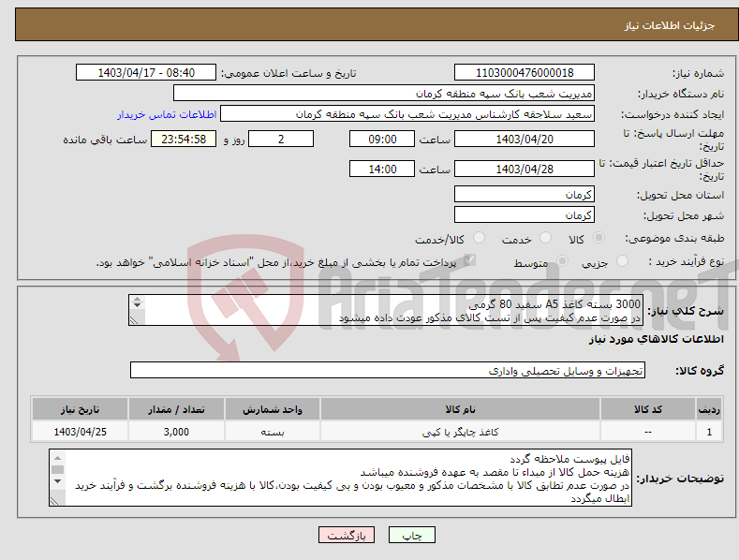The width and height of the screenshot is (739, 560).
Task: Click price validity time 14:00
Action: [x=382, y=169]
